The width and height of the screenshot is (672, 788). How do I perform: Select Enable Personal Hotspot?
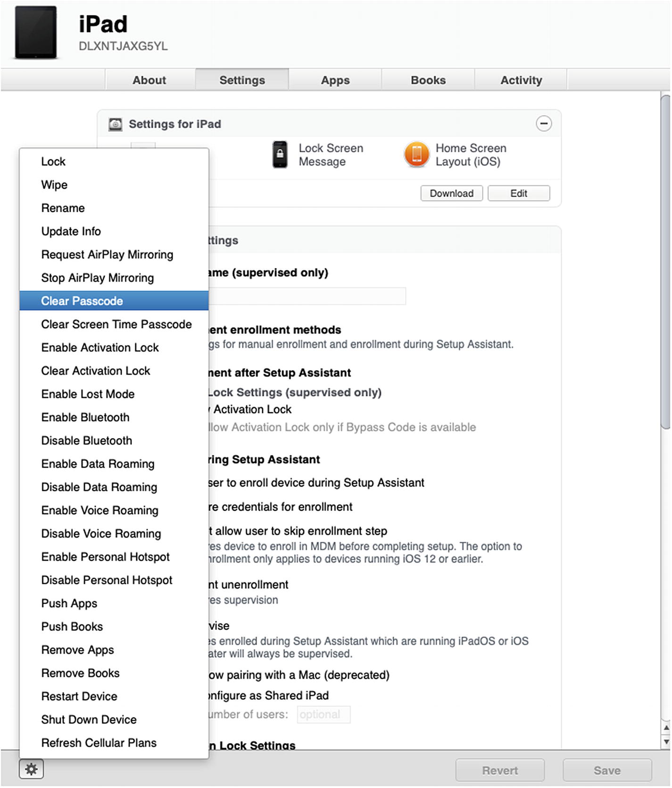114,557
